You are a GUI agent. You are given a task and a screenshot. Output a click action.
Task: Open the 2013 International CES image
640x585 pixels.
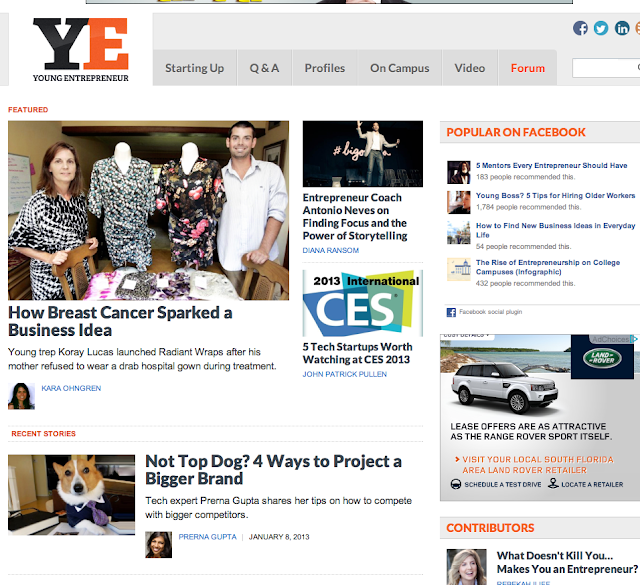(363, 303)
